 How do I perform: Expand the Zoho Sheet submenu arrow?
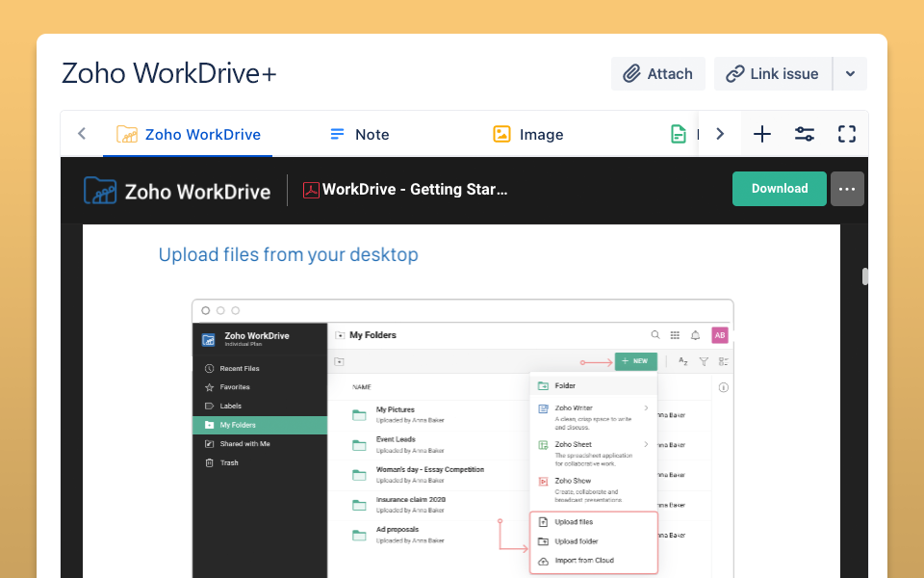(x=646, y=445)
